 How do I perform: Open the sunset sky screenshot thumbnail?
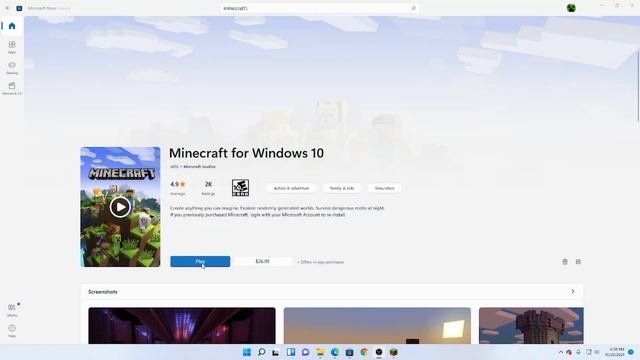(377, 326)
